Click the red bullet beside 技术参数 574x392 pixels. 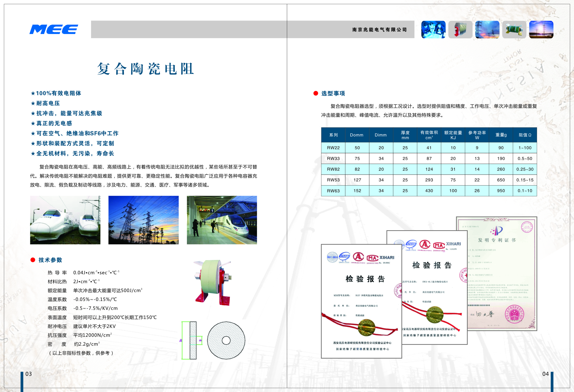33,260
